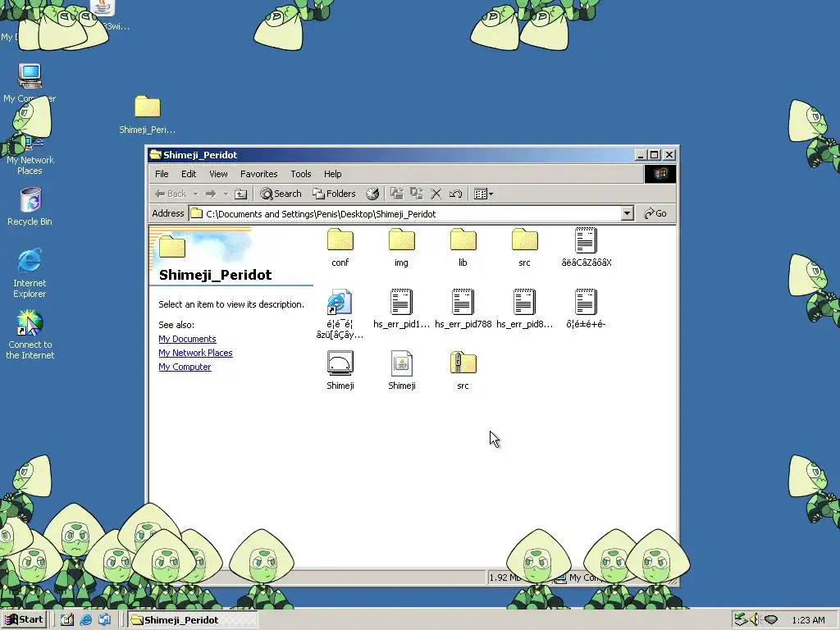840x630 pixels.
Task: Select the Internet Explorer desktop icon
Action: point(30,272)
